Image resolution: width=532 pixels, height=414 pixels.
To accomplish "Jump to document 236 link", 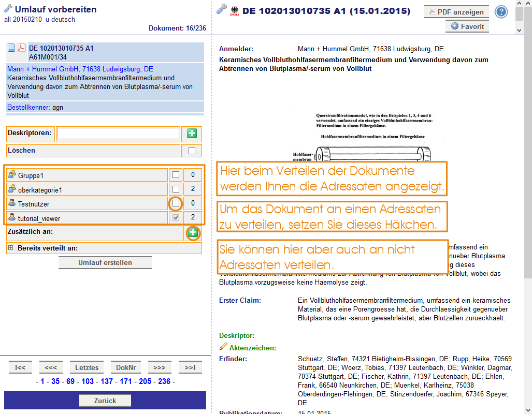I will click(164, 381).
